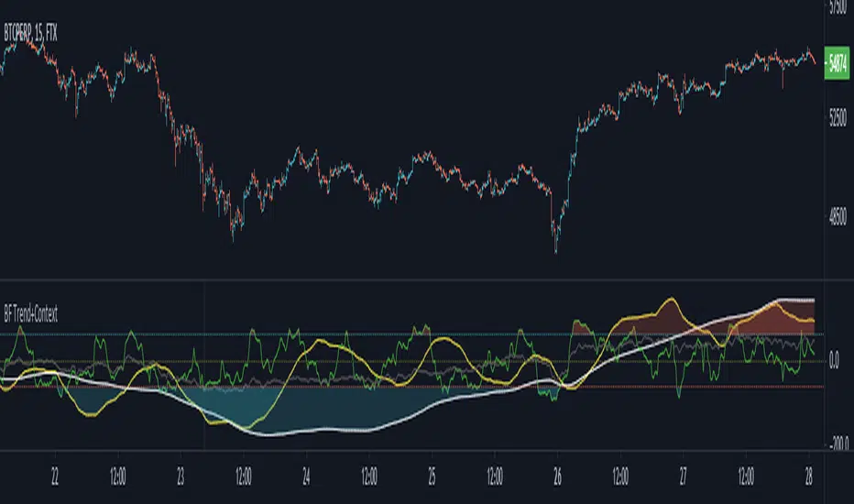
Task: Click the 12:00 label between 22 and 23
Action: 117,477
